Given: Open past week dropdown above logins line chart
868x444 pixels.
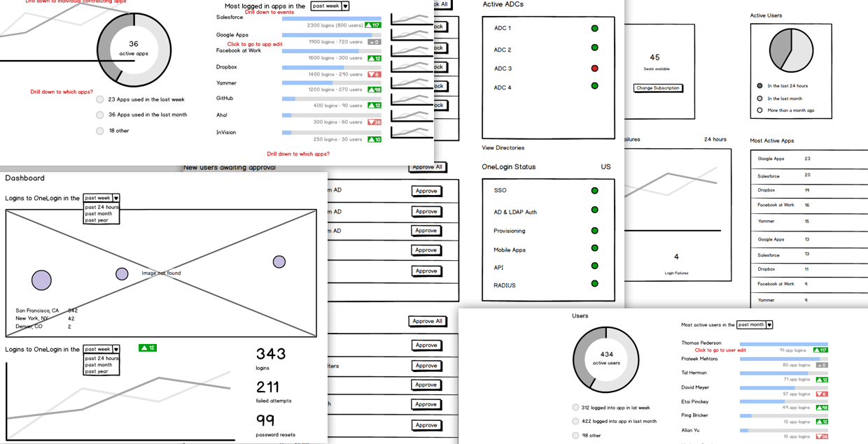Looking at the screenshot, I should tap(101, 349).
